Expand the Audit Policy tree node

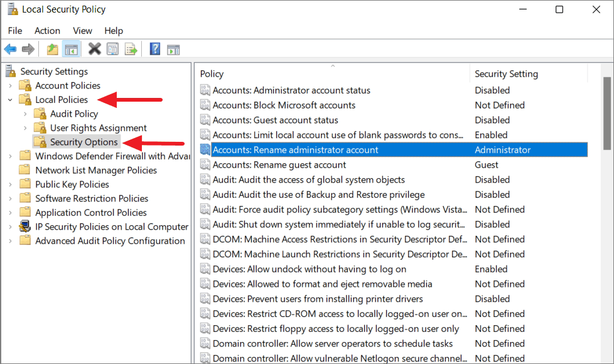click(x=26, y=114)
